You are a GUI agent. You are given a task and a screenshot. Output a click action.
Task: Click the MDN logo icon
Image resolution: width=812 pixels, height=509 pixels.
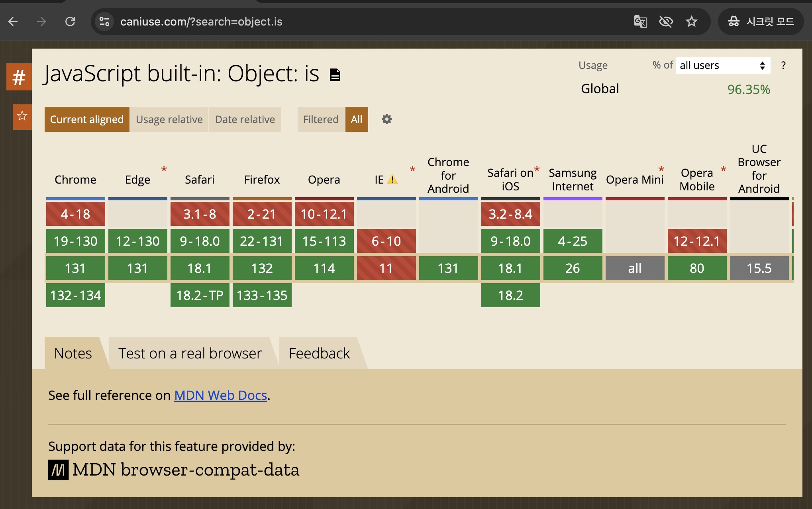click(58, 470)
